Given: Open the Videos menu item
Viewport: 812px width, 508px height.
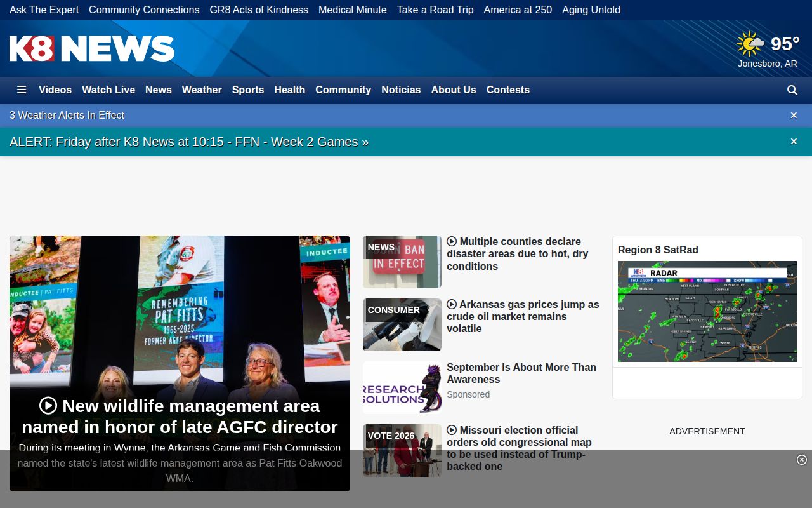Looking at the screenshot, I should pos(55,90).
